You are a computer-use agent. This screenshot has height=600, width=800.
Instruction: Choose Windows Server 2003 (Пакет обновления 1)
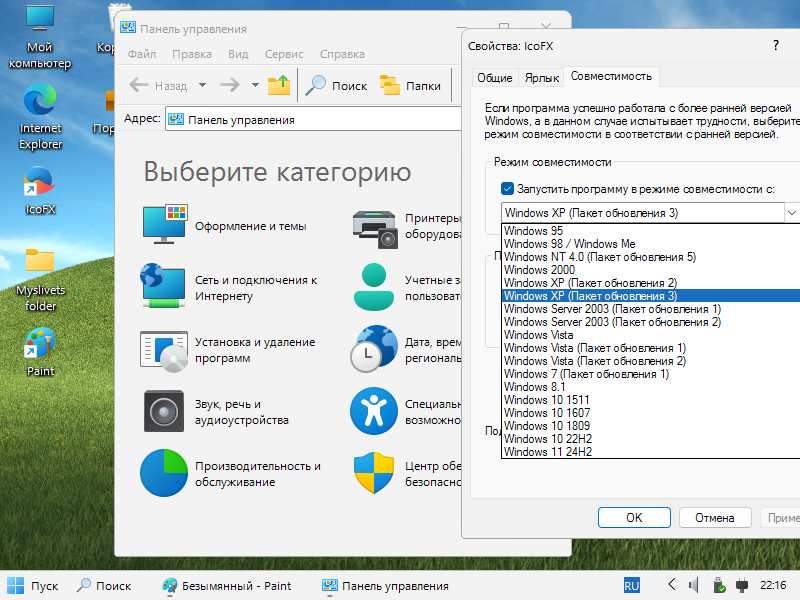click(651, 309)
